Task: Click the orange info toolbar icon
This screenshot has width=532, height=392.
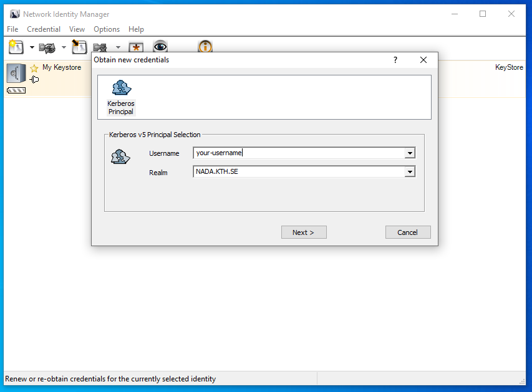Action: 205,47
